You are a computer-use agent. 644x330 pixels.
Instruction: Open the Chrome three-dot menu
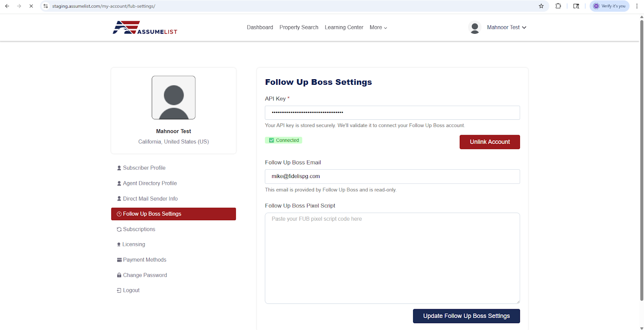tap(637, 6)
